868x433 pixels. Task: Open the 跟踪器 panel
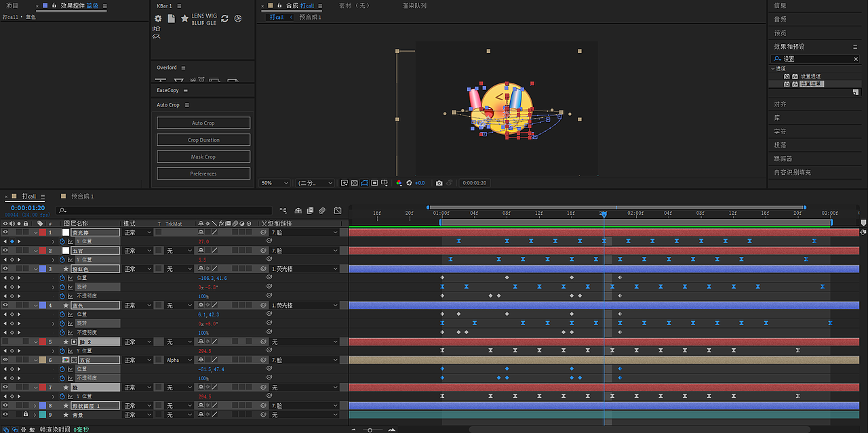(783, 159)
